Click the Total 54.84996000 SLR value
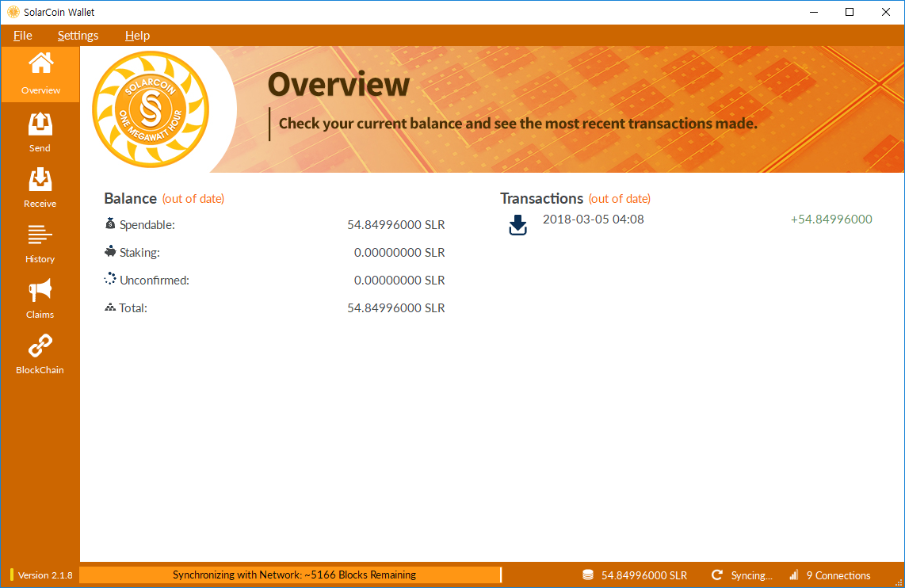Viewport: 905px width, 588px height. click(x=396, y=308)
